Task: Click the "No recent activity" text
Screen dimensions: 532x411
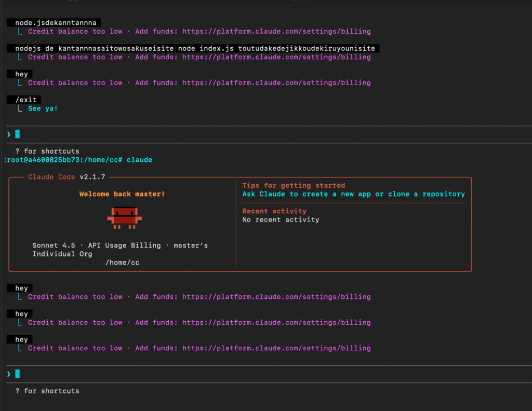Action: pyautogui.click(x=281, y=220)
